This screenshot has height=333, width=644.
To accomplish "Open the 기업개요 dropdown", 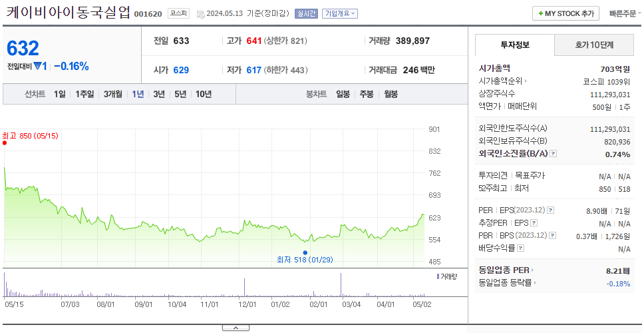I will tap(340, 13).
